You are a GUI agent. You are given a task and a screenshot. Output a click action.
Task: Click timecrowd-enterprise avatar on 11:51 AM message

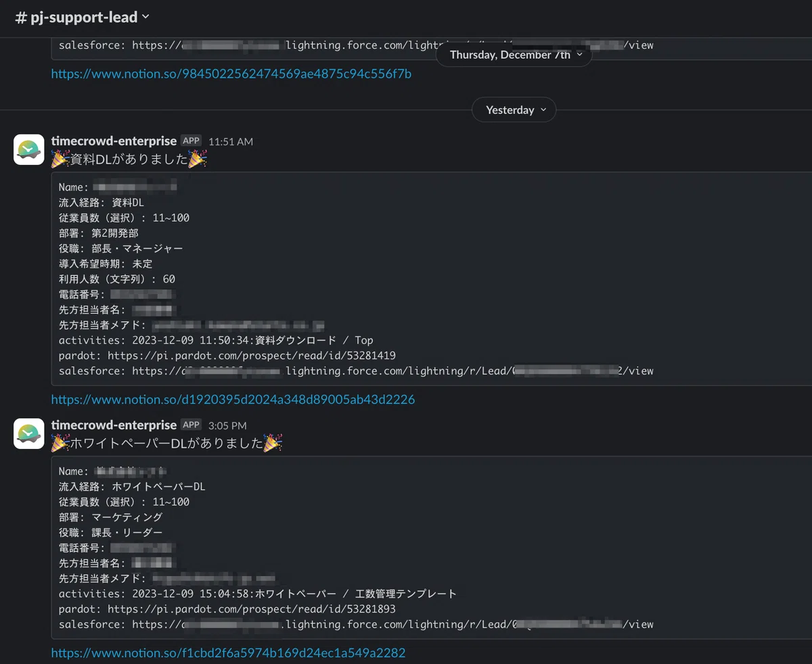29,149
